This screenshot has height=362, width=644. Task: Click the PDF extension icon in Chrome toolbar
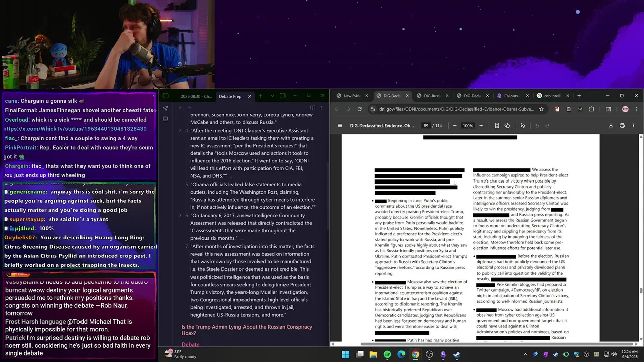pos(557,109)
